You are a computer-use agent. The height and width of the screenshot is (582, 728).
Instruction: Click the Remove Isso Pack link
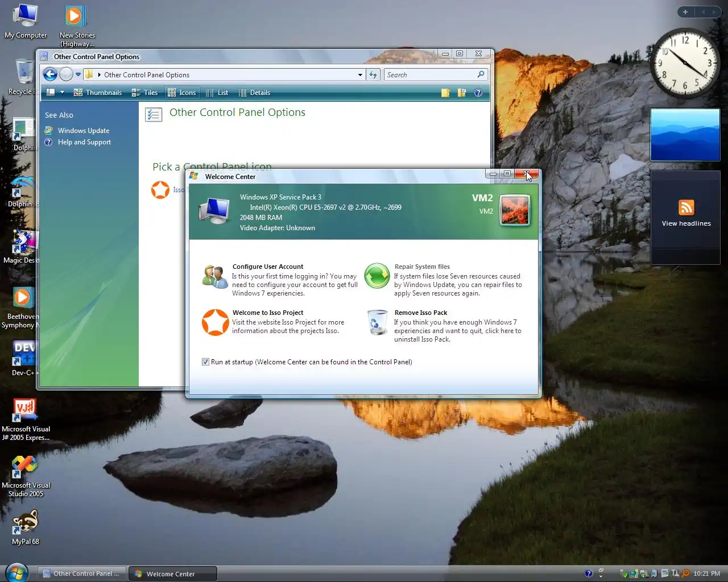(x=421, y=313)
